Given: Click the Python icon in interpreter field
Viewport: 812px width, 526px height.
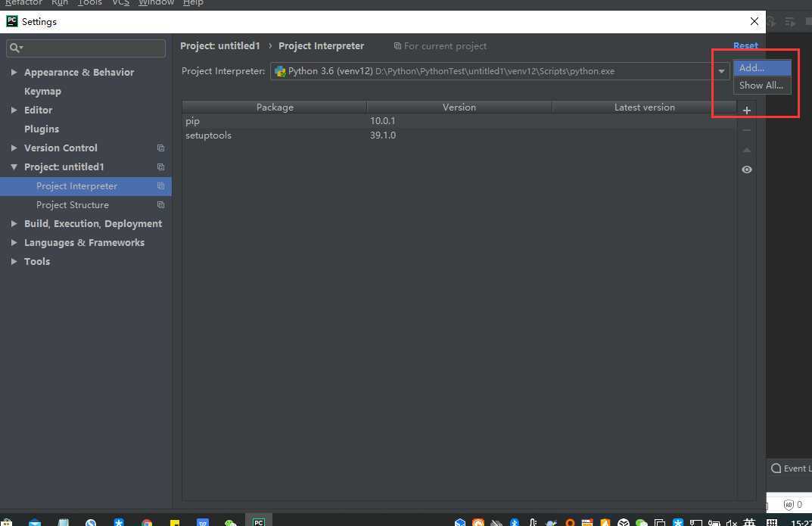Looking at the screenshot, I should (280, 71).
